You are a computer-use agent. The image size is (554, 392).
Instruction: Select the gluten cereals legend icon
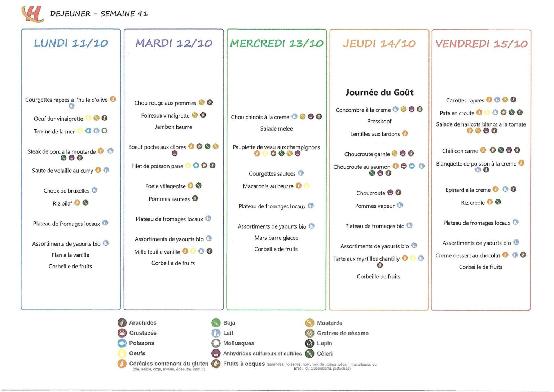(122, 364)
